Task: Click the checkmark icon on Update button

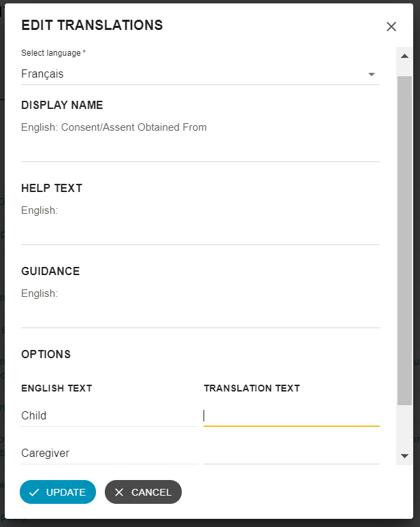Action: click(x=34, y=492)
